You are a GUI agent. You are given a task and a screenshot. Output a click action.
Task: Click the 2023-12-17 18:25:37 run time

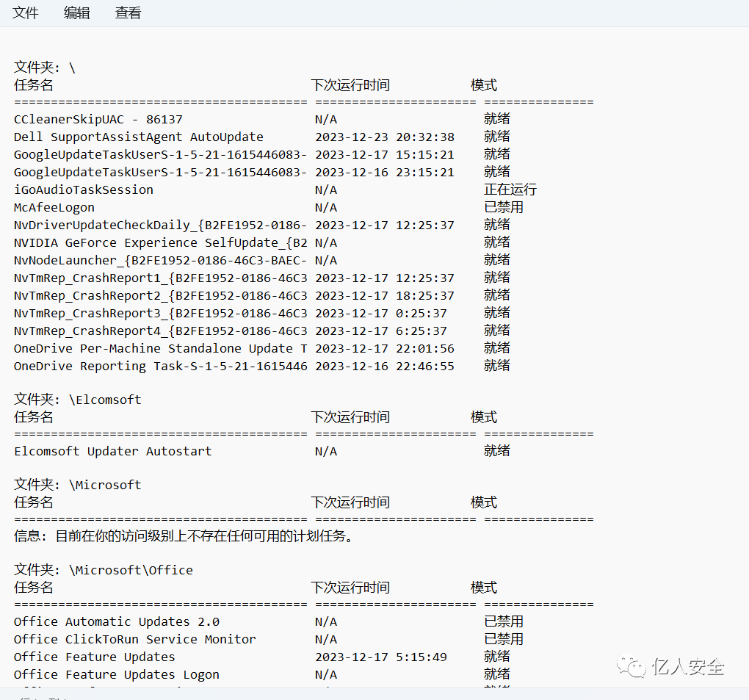(385, 296)
